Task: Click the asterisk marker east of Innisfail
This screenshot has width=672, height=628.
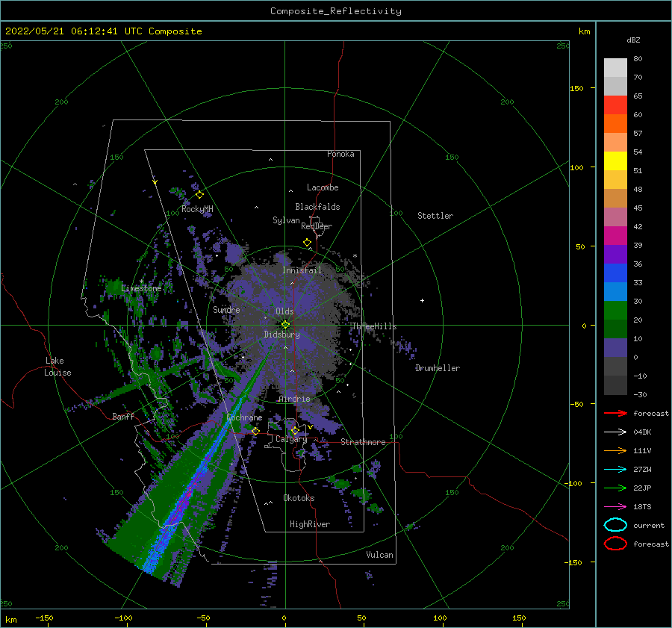Action: (355, 256)
